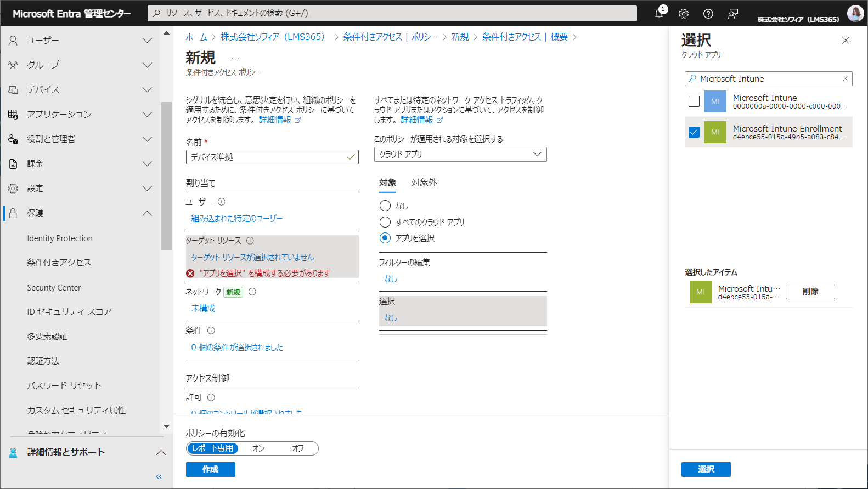Open ターゲット リソースが選択されていません link
868x489 pixels.
click(x=252, y=258)
